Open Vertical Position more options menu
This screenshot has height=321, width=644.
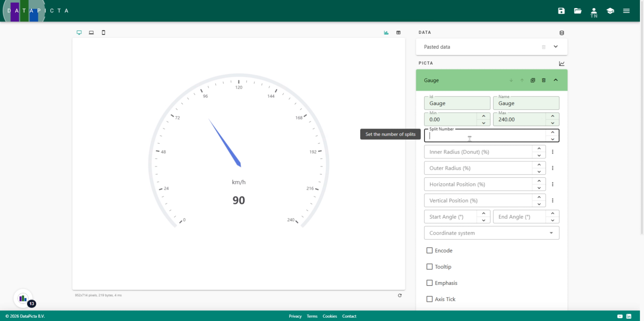click(x=552, y=200)
